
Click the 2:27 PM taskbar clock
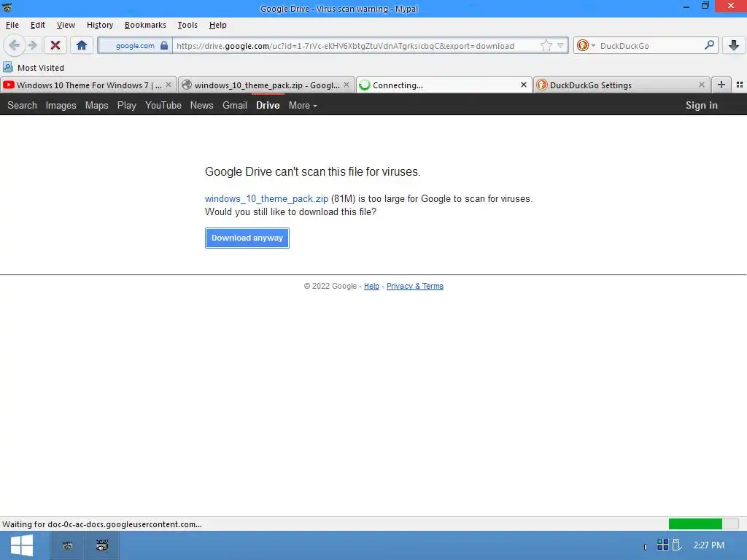click(x=708, y=545)
